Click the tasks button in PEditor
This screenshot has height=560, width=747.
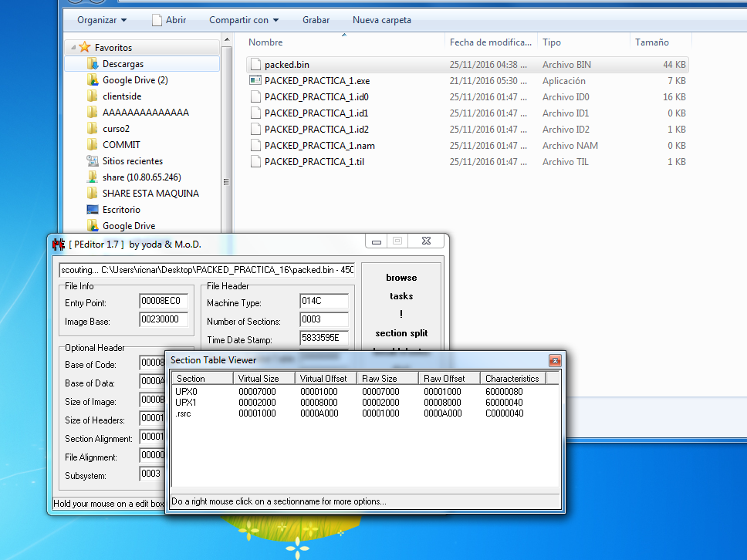tap(401, 296)
